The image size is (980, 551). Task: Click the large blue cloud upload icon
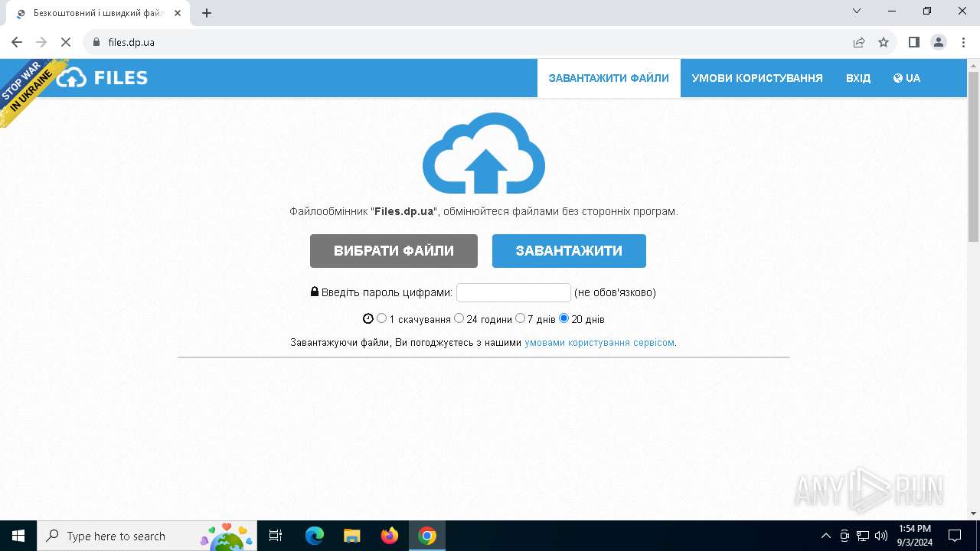tap(484, 153)
